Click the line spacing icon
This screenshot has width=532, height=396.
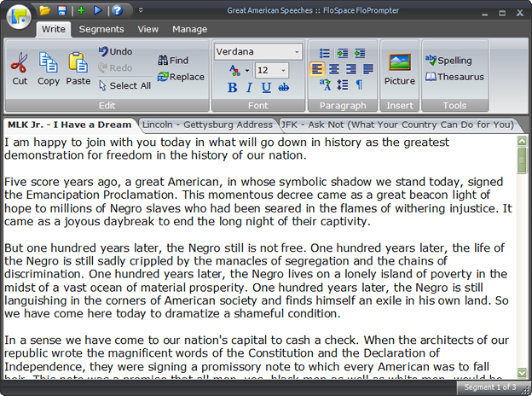343,84
